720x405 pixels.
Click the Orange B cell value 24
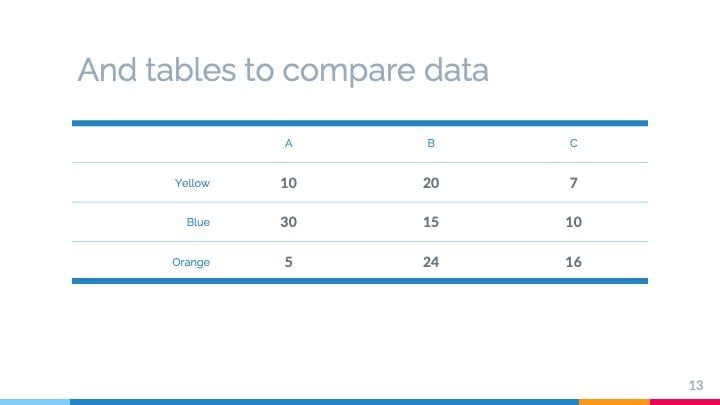coord(431,262)
